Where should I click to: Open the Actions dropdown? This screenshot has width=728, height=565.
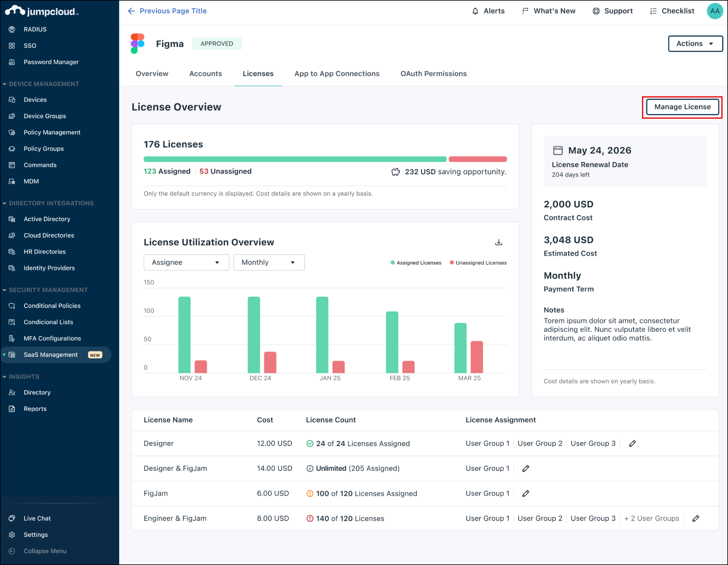coord(695,44)
